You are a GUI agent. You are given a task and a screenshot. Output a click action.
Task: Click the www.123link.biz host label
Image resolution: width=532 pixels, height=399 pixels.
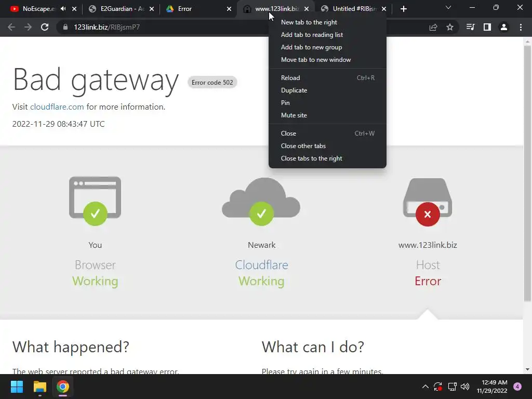(x=428, y=245)
